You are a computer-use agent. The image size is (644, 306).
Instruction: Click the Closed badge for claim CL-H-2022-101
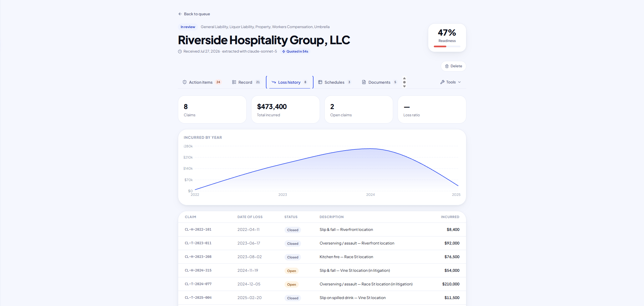point(293,230)
